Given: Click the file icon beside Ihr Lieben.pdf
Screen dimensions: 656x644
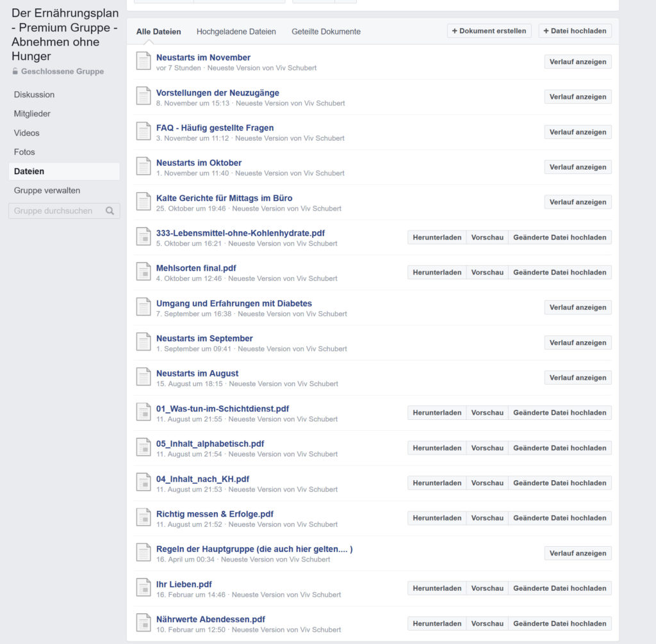Looking at the screenshot, I should point(143,588).
